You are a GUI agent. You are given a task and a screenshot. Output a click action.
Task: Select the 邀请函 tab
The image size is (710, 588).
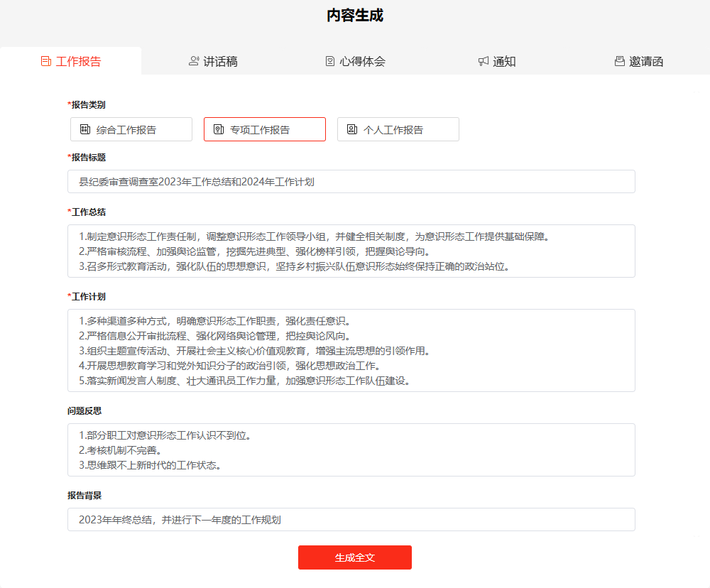[x=639, y=61]
